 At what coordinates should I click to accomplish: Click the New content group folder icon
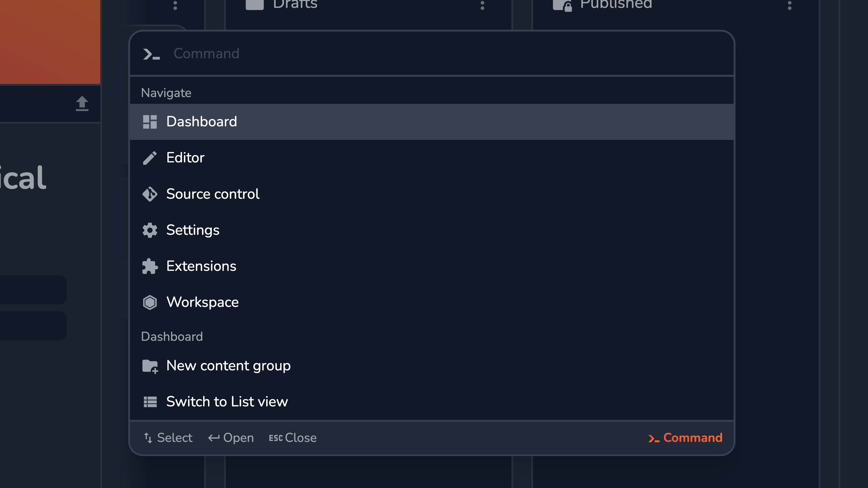pyautogui.click(x=150, y=366)
